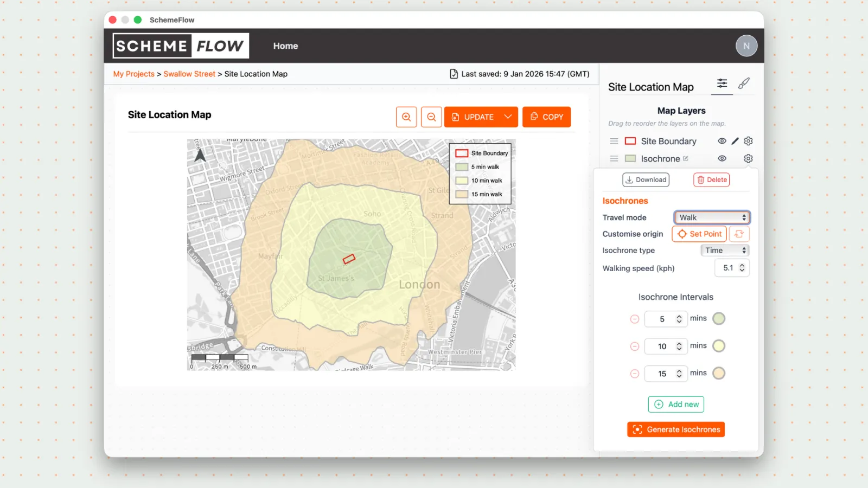868x488 pixels.
Task: Click the 5 min walk legend entry
Action: 477,167
